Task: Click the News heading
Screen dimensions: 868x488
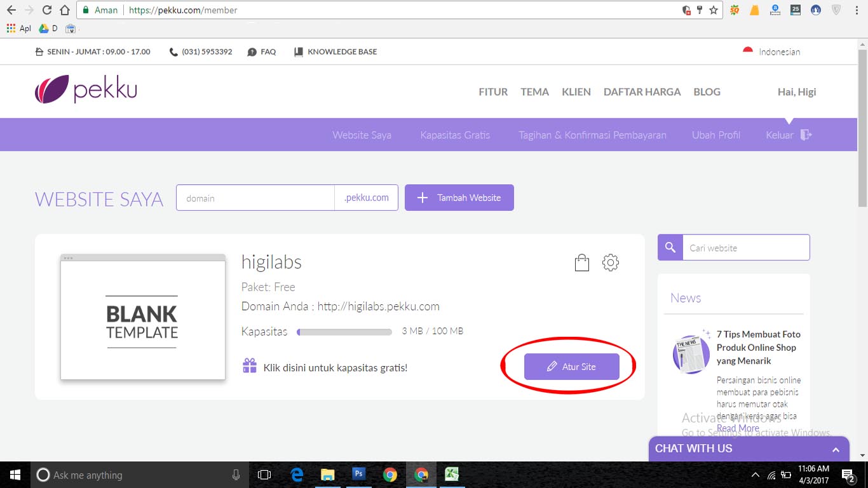Action: (686, 298)
